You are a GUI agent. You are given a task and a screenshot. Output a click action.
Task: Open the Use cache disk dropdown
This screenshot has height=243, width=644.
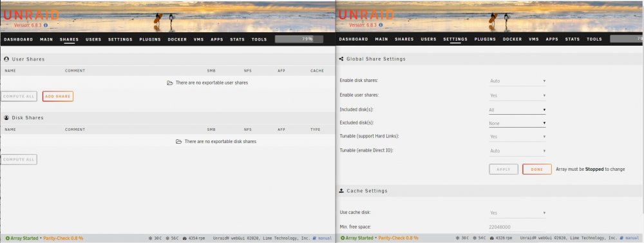coord(518,213)
